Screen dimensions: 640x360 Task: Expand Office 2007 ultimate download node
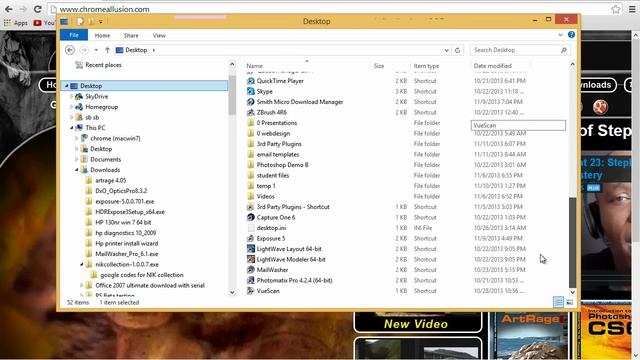point(82,285)
